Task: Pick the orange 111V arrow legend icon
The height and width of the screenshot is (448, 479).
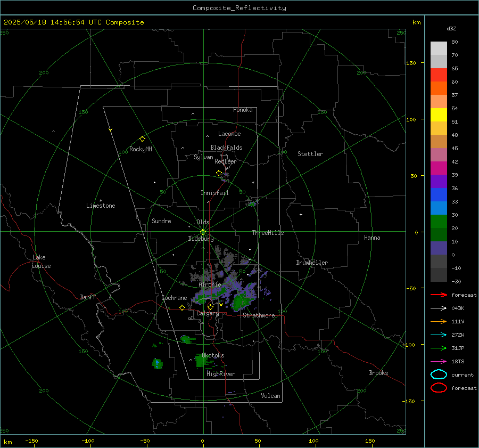Action: [439, 321]
